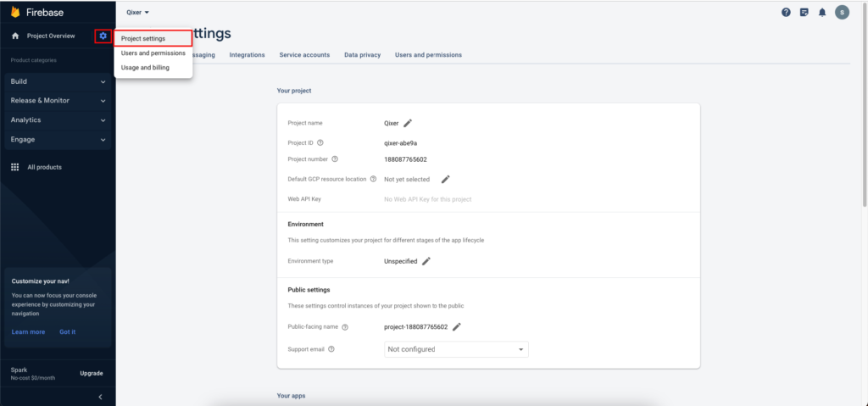Open the Support email dropdown
Viewport: 868px width, 406px height.
coord(456,349)
